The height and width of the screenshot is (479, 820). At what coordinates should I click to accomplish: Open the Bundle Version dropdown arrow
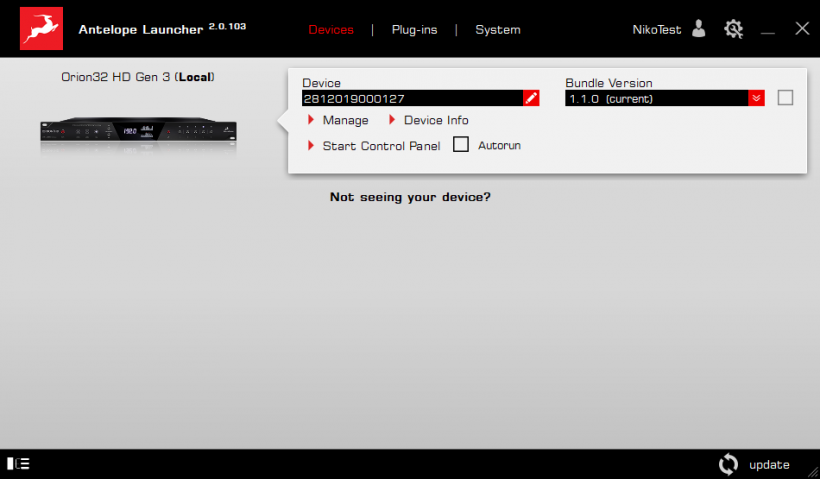click(x=756, y=98)
